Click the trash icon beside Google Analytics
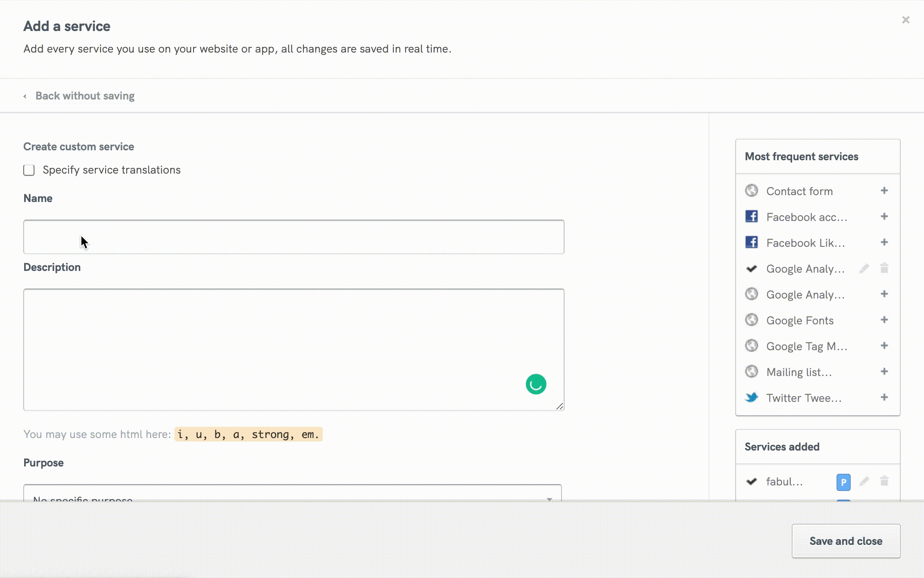 click(x=884, y=268)
